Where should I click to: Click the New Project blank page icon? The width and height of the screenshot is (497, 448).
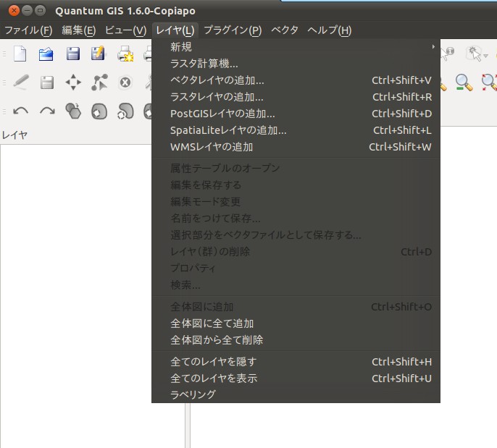pyautogui.click(x=20, y=54)
